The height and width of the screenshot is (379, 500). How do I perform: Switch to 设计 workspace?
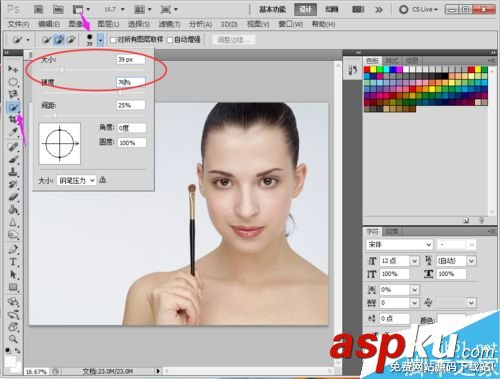pyautogui.click(x=305, y=9)
